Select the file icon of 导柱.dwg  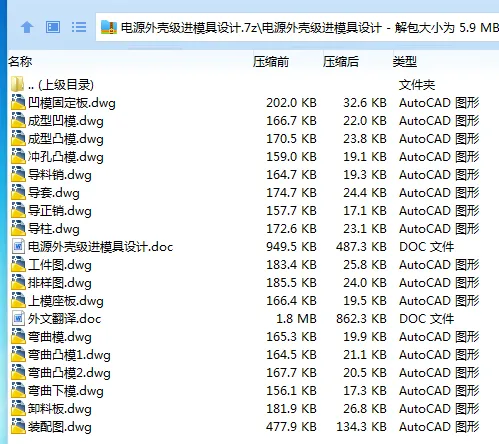click(18, 228)
